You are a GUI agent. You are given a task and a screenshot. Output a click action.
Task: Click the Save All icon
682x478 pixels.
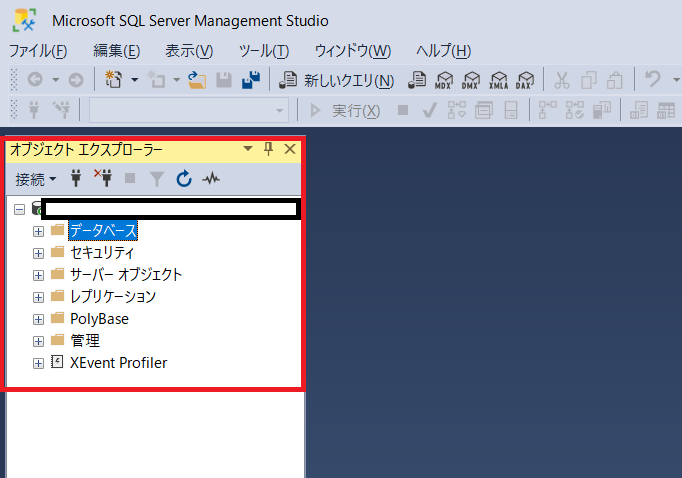(251, 80)
